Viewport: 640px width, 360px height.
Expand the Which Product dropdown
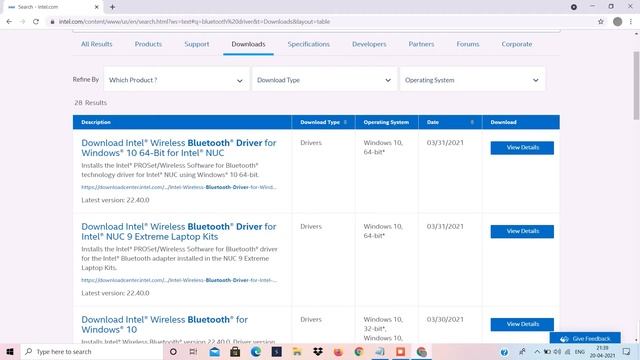[x=176, y=80]
